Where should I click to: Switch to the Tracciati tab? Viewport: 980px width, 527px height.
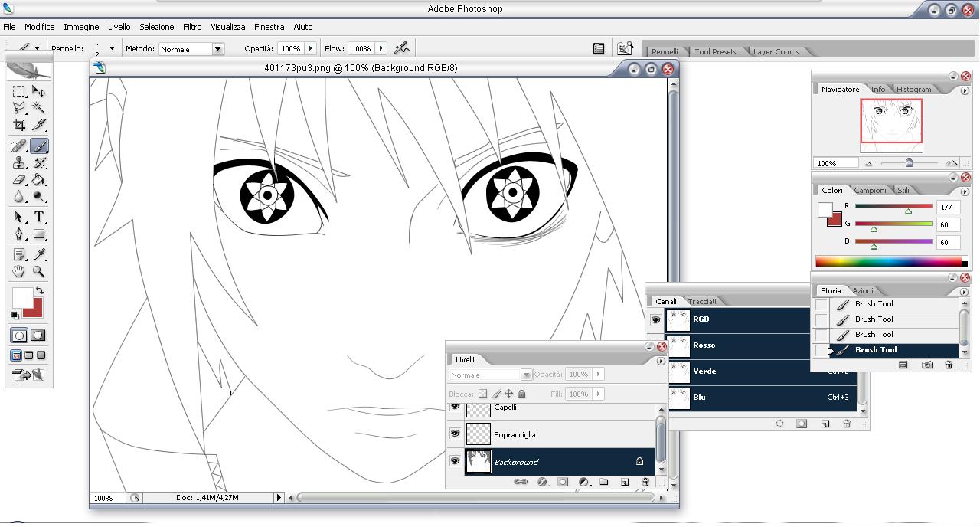tap(701, 301)
